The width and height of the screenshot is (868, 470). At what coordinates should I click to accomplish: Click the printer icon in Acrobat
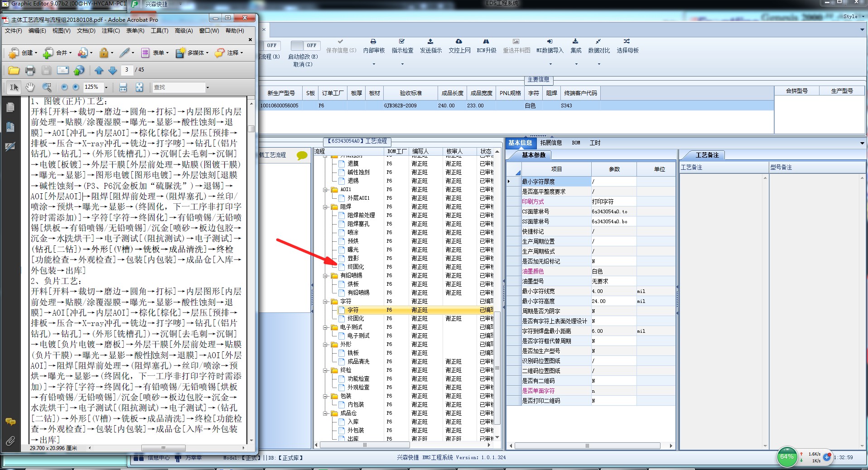[30, 70]
